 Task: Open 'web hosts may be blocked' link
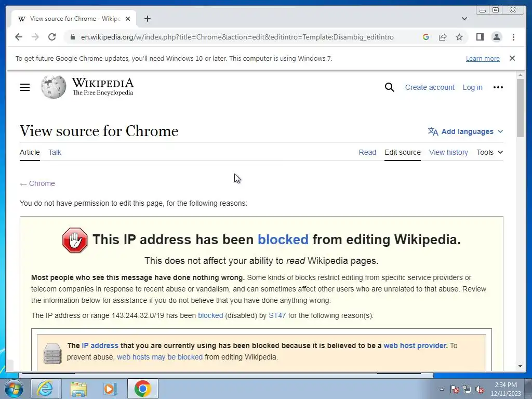pyautogui.click(x=159, y=357)
